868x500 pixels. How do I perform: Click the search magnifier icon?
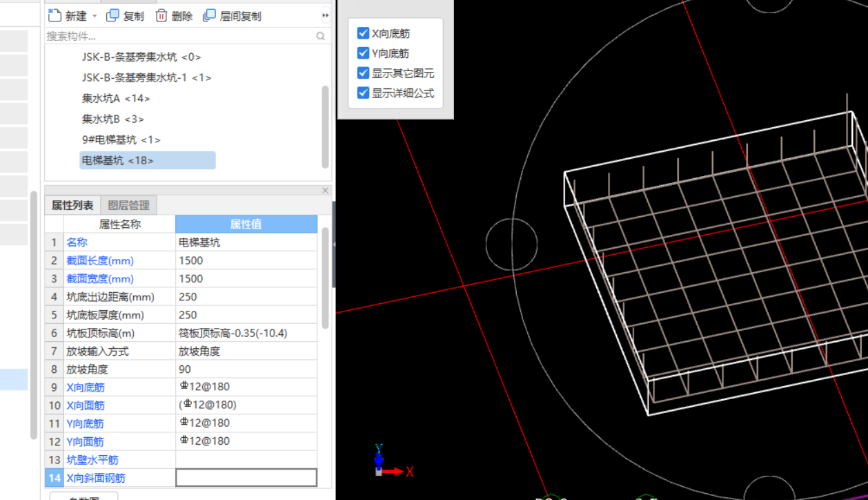[321, 36]
